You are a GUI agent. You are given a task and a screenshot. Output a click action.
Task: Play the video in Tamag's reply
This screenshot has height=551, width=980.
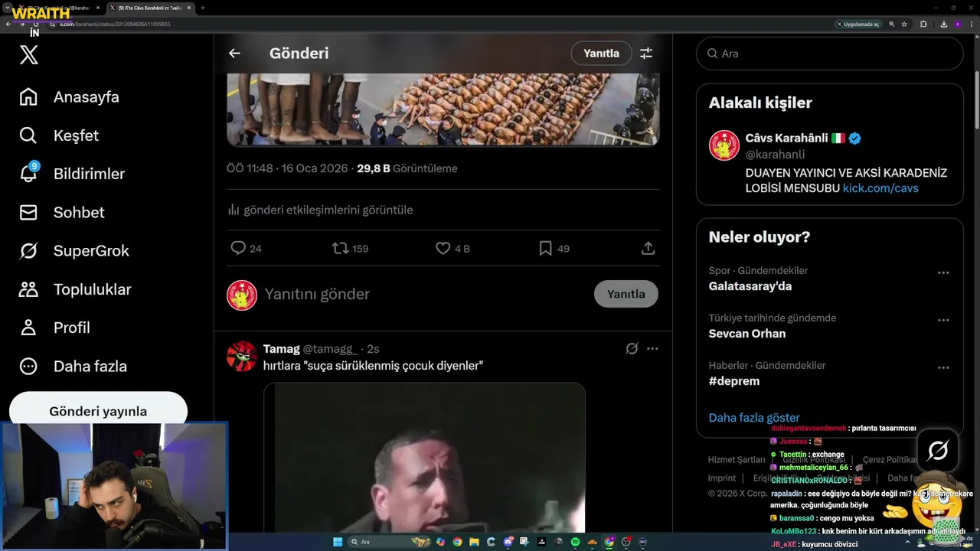(424, 458)
